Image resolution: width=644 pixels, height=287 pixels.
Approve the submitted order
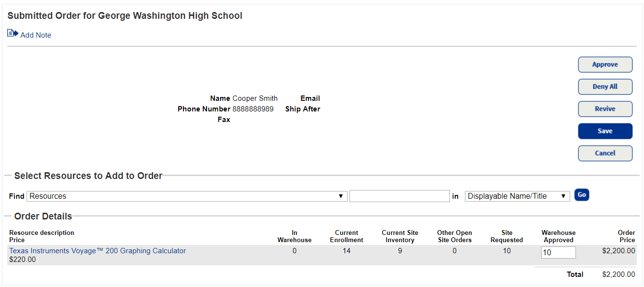pos(605,64)
